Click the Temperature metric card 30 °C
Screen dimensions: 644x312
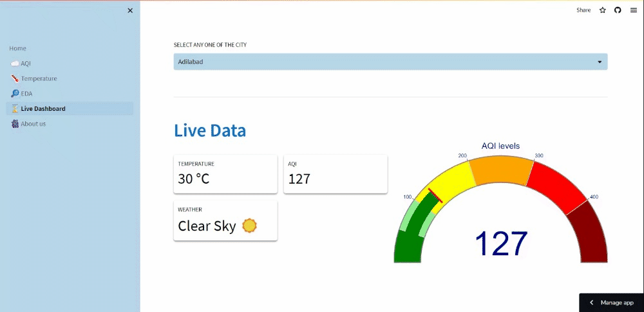tap(225, 174)
